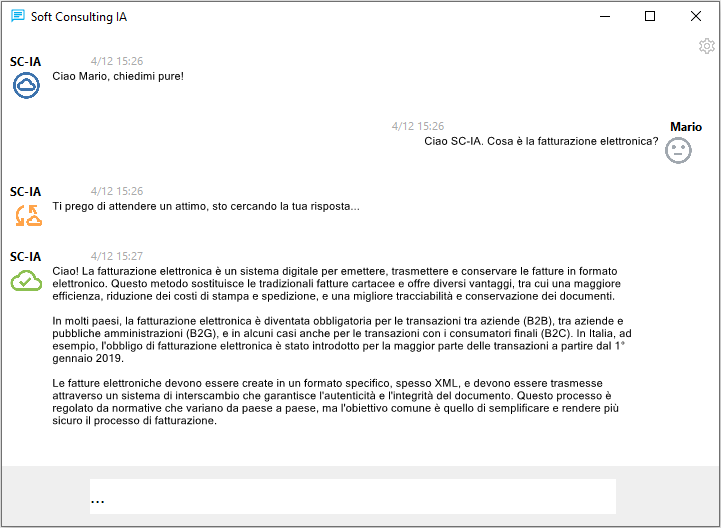721x528 pixels.
Task: Click the blue cloud SC-IA avatar
Action: pyautogui.click(x=26, y=86)
